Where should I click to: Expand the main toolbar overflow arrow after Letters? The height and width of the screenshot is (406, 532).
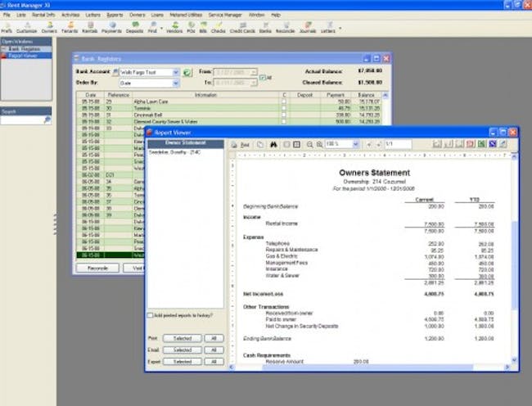click(340, 29)
